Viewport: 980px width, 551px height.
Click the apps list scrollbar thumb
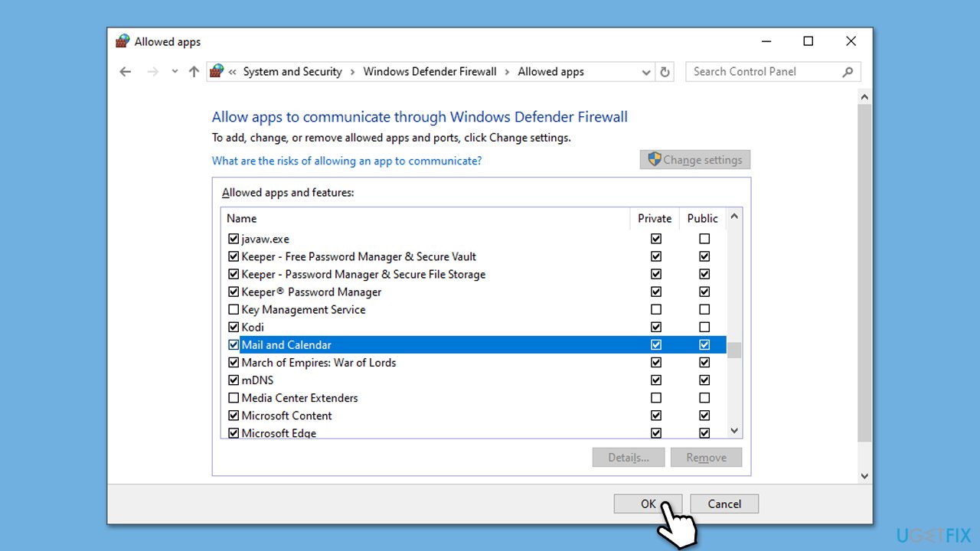click(x=734, y=350)
